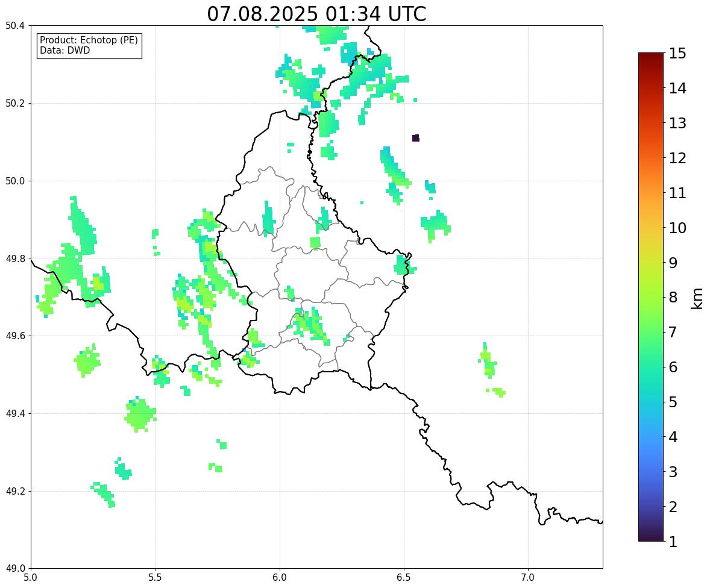Click the dark purple bottom of colorbar
The width and height of the screenshot is (710, 588).
point(651,537)
